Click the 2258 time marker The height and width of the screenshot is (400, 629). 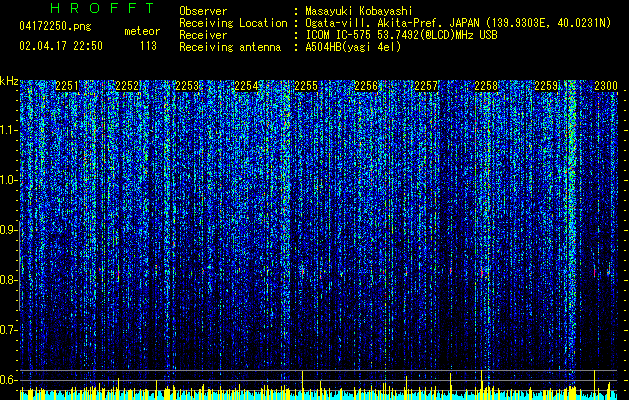[486, 86]
